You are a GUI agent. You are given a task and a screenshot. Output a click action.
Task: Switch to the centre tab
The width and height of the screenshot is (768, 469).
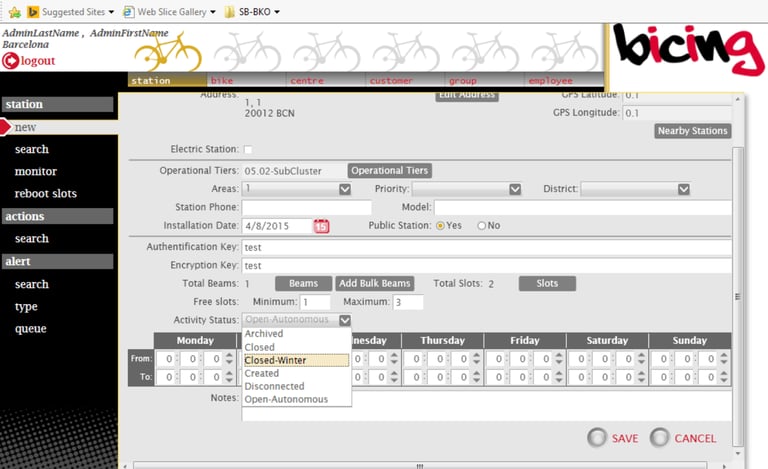pos(326,80)
